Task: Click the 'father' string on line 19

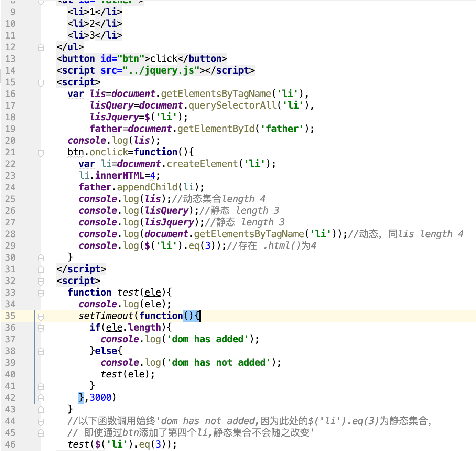Action: point(282,129)
